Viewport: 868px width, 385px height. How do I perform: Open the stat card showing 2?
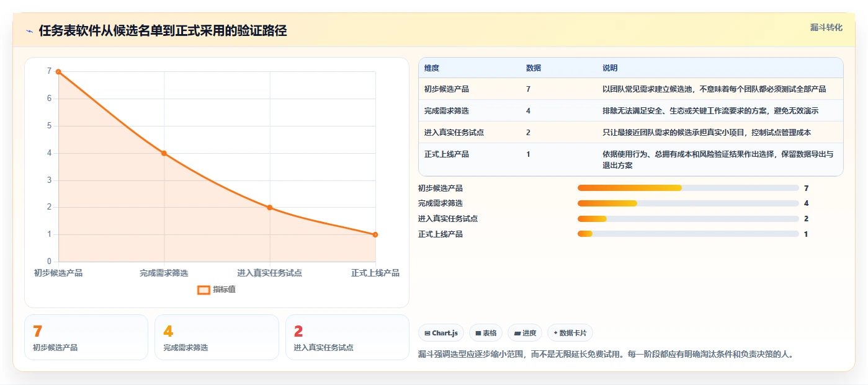click(x=347, y=337)
